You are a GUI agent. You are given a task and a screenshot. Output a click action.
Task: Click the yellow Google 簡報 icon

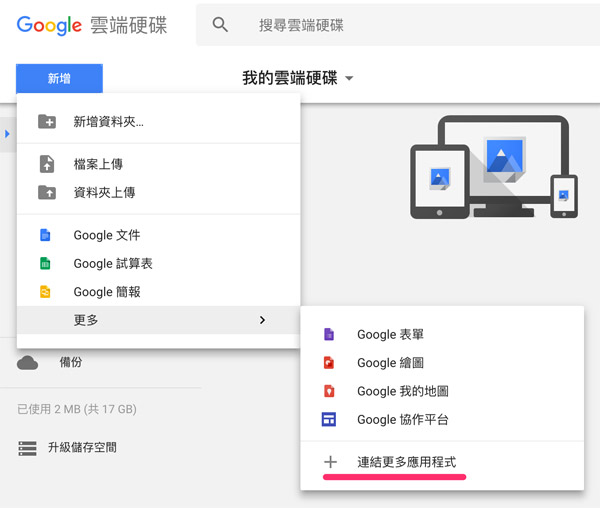click(45, 292)
